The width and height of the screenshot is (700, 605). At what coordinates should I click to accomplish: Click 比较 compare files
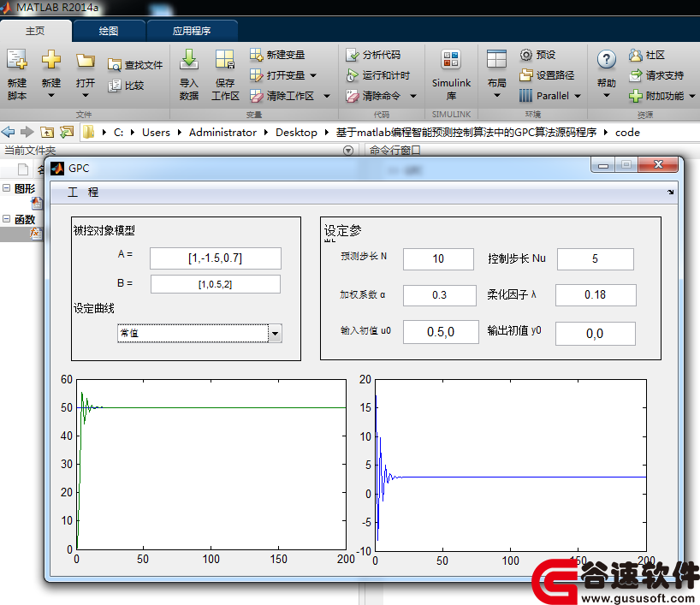(x=127, y=86)
